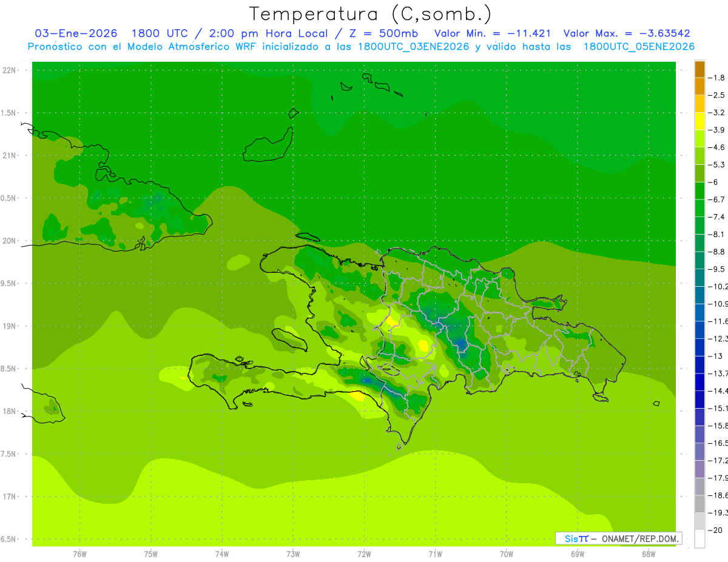Click the "74W" longitude label
728x562 pixels.
pyautogui.click(x=222, y=554)
